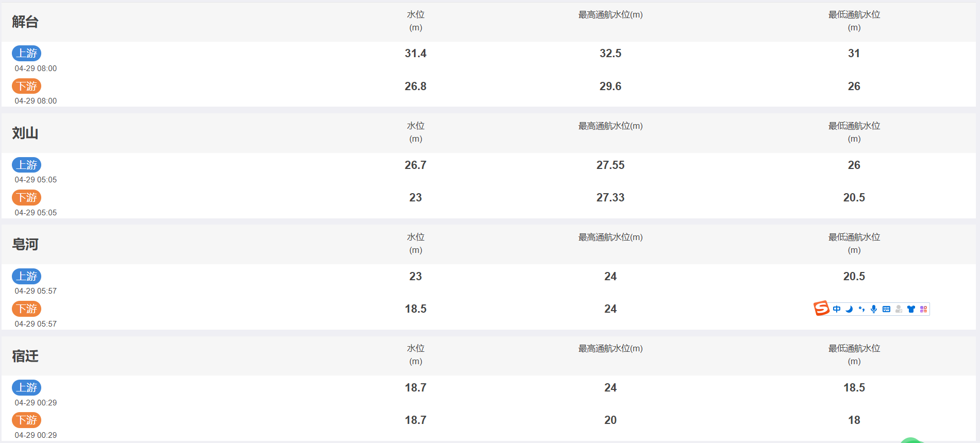The height and width of the screenshot is (443, 980).
Task: Open the soft keyboard icon
Action: pos(886,309)
